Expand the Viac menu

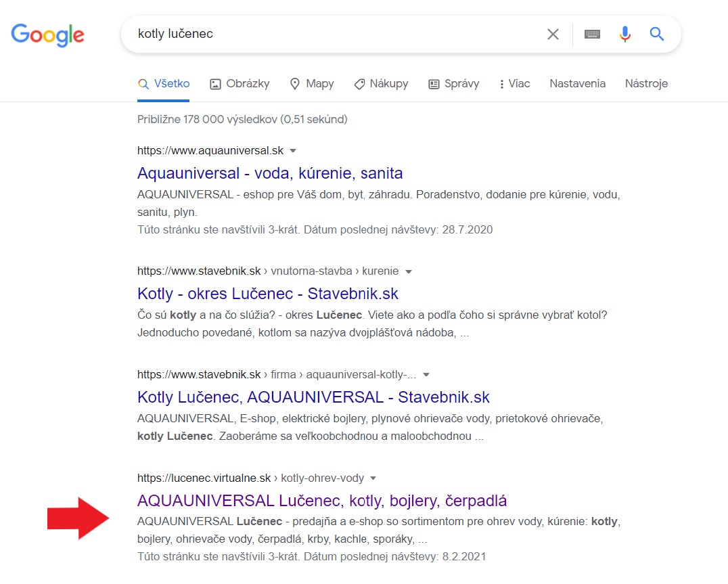coord(514,83)
